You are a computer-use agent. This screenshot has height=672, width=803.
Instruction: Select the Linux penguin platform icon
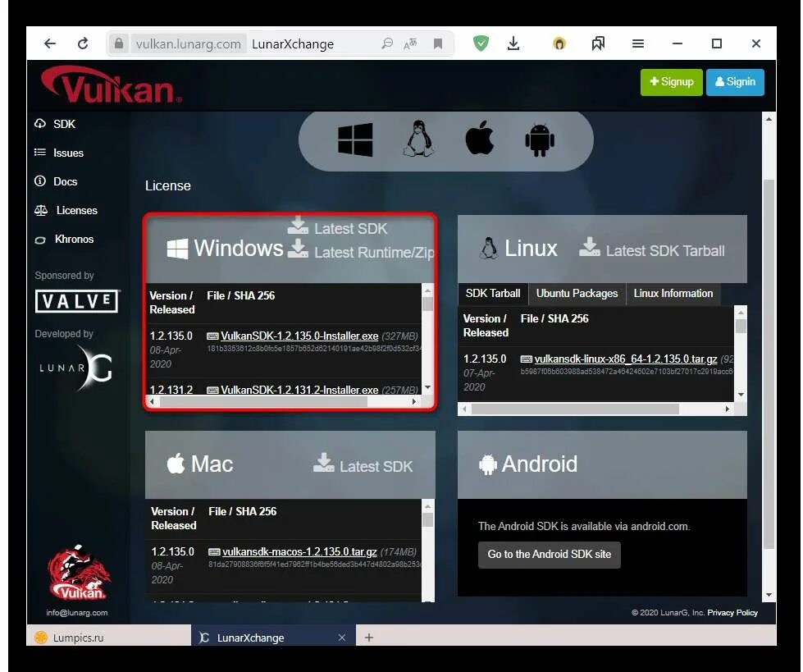pos(419,139)
